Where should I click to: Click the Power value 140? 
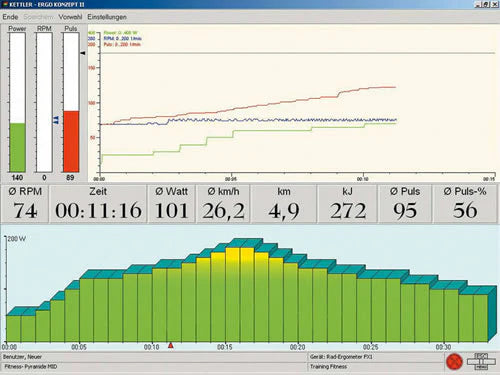tap(17, 178)
